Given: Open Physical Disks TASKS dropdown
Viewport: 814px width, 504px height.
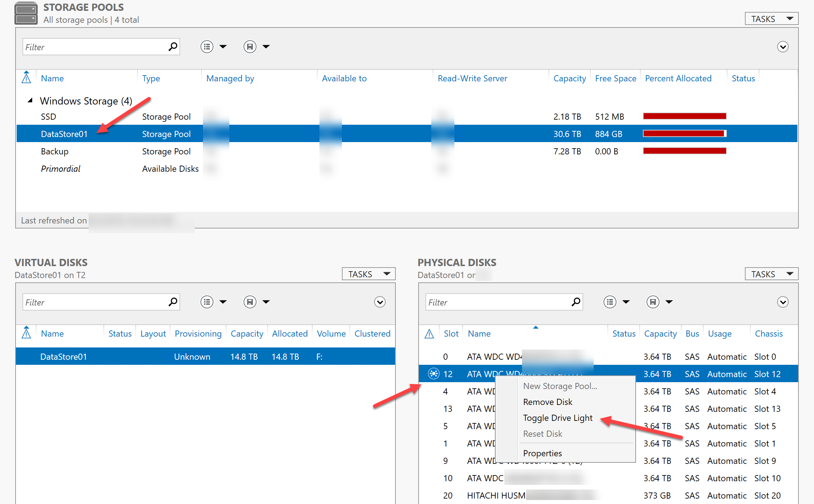Looking at the screenshot, I should click(771, 274).
